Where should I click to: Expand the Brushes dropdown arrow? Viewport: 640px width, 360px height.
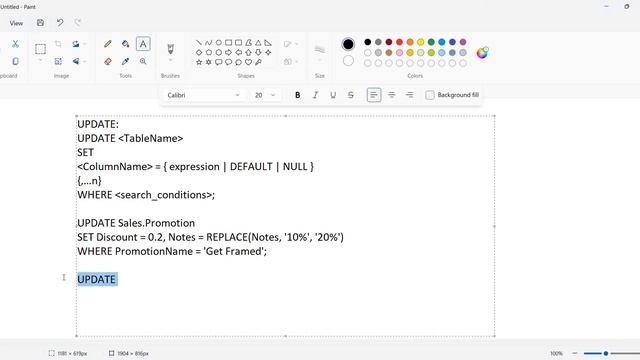[171, 60]
